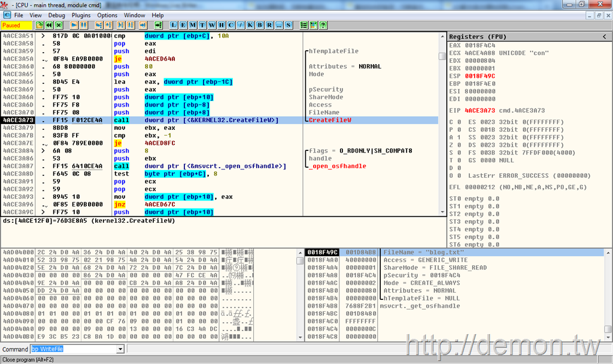Click the arrow at Registers header right

(x=605, y=37)
